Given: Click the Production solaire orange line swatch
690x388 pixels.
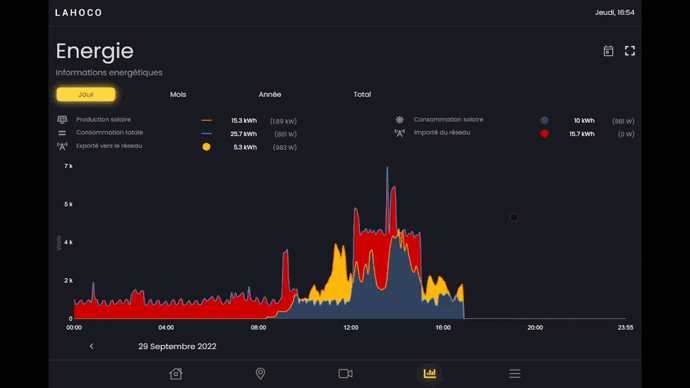Looking at the screenshot, I should tap(206, 120).
